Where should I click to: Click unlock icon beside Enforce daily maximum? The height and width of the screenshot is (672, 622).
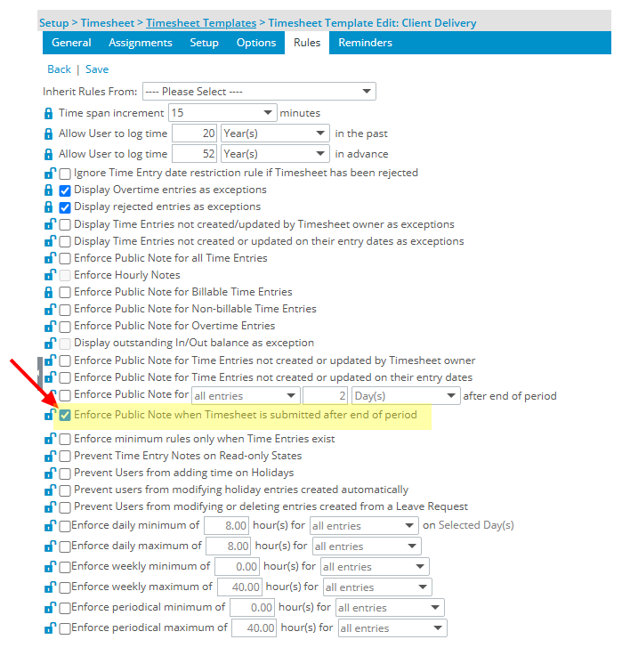point(50,547)
